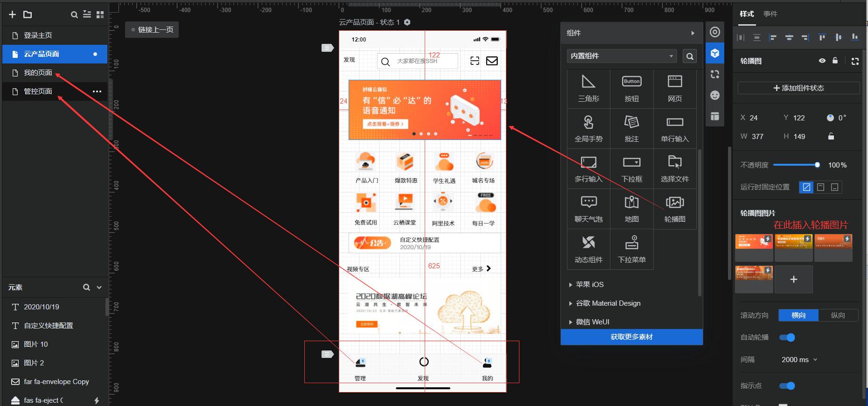
Task: Select the 选择文件 file chooser component
Action: pos(675,169)
